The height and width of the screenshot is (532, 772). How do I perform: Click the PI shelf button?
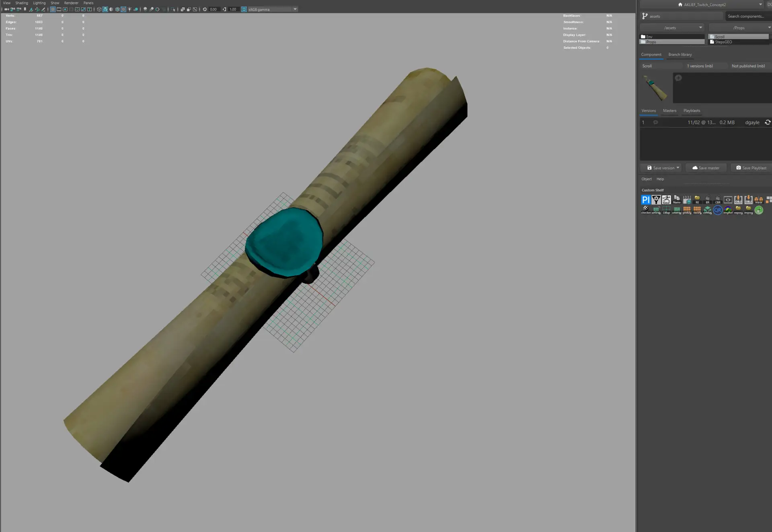click(646, 199)
